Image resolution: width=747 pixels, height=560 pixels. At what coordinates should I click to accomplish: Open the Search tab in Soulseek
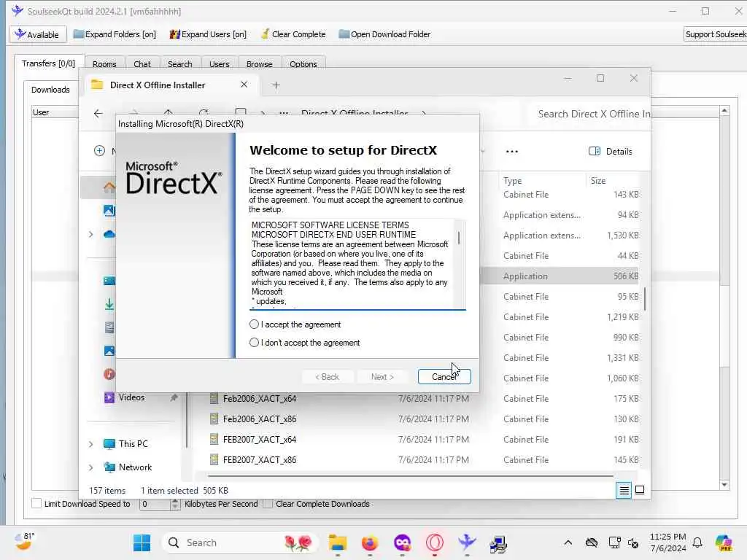pyautogui.click(x=179, y=64)
